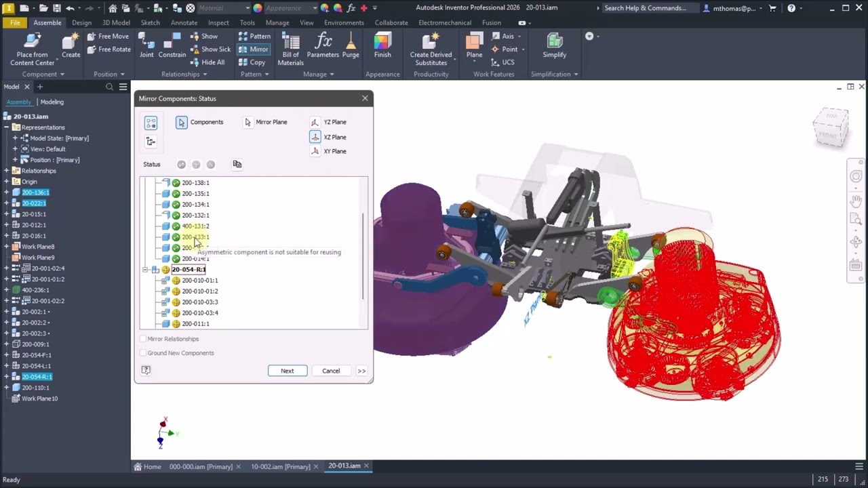
Task: Click the More >> button
Action: coord(361,371)
